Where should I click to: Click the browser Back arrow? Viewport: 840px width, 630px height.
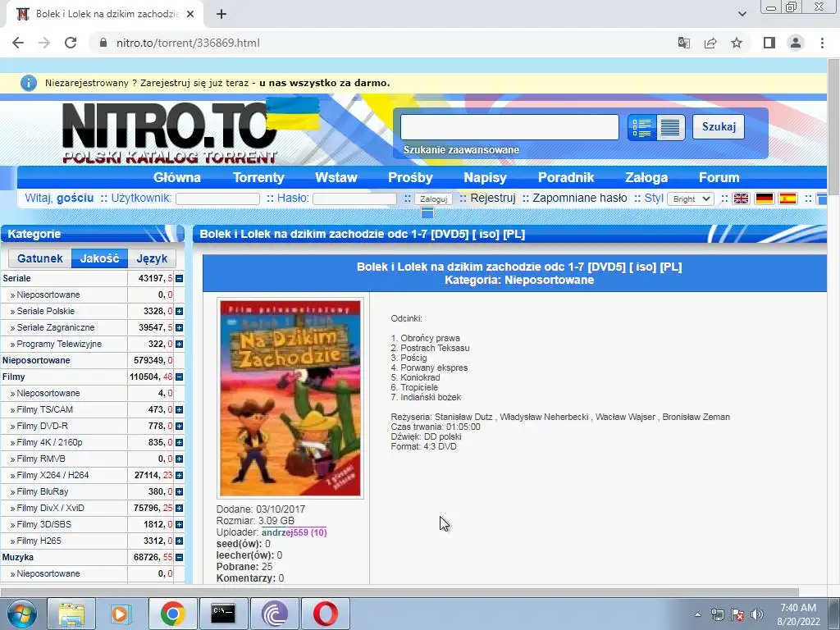click(x=18, y=43)
